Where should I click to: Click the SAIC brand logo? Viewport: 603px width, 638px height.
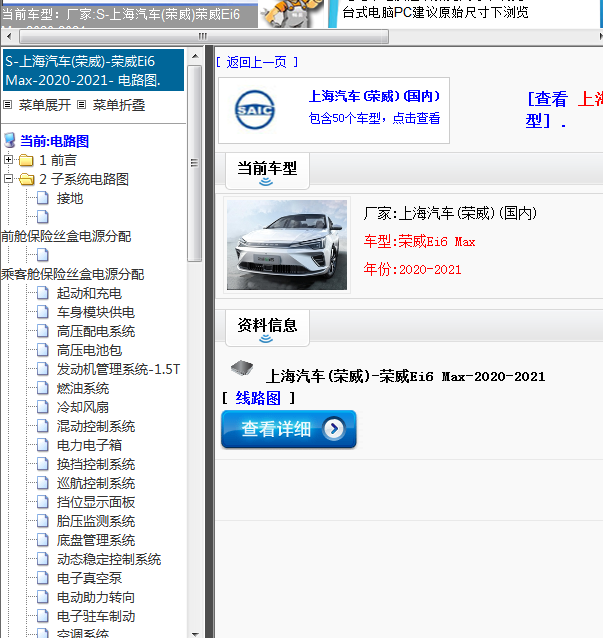click(x=255, y=110)
